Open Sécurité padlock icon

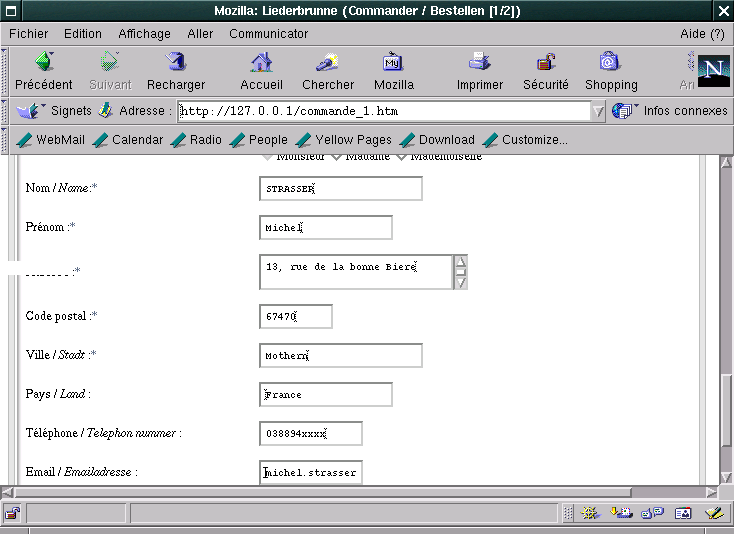(545, 63)
